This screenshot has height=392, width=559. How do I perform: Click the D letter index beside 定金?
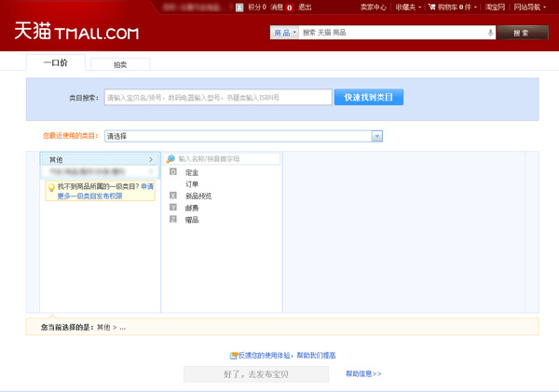tap(173, 171)
